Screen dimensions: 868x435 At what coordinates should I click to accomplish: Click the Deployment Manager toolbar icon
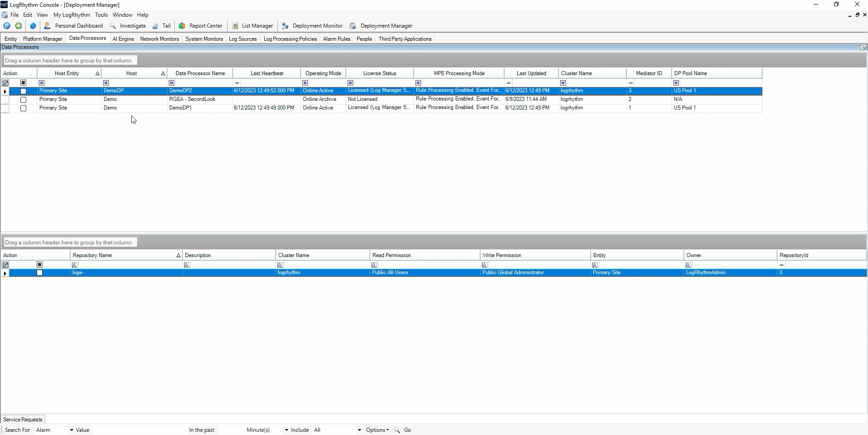tap(353, 26)
